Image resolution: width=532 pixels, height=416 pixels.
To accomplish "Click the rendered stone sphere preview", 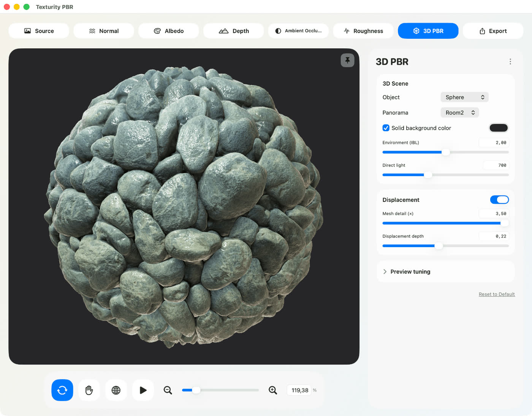I will coord(184,207).
